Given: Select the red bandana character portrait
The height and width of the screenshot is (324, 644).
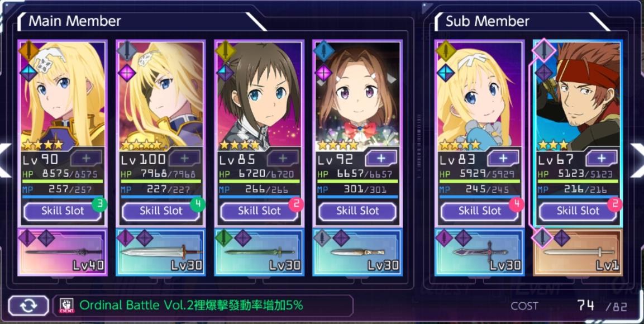Looking at the screenshot, I should click(578, 96).
